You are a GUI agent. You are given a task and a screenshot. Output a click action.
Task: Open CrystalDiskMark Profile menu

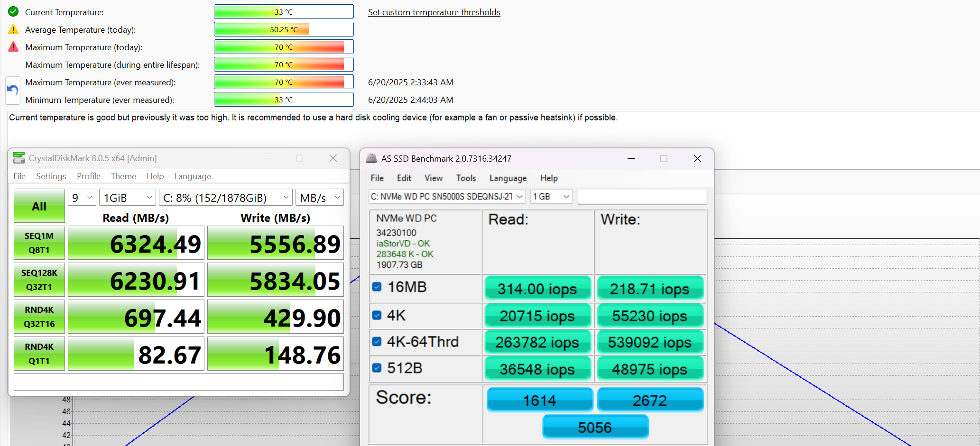[89, 176]
